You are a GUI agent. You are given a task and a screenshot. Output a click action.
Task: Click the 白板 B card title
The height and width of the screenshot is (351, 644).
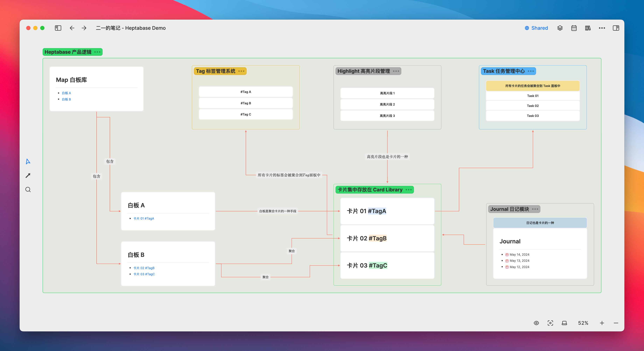[136, 255]
